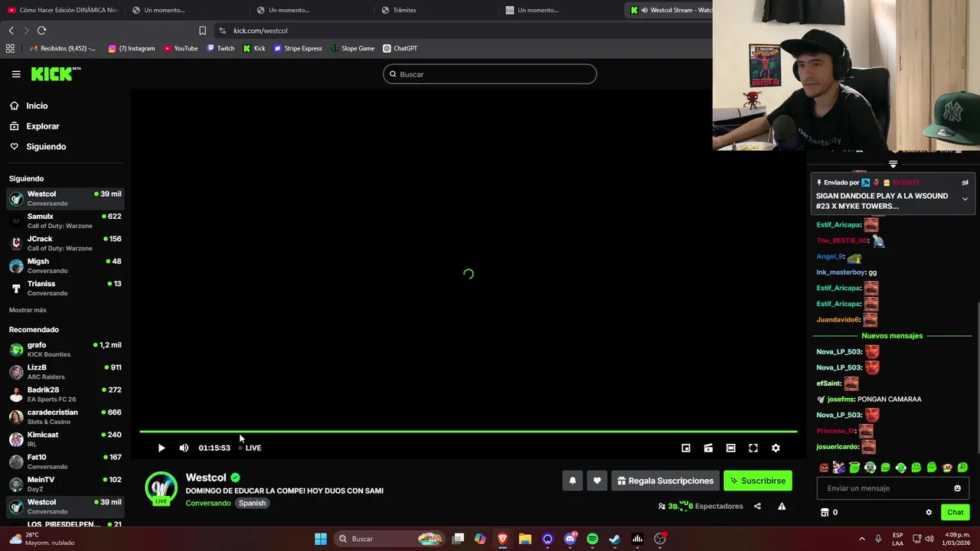This screenshot has width=980, height=551.
Task: Open Fat10 recommended channel
Action: click(x=65, y=461)
